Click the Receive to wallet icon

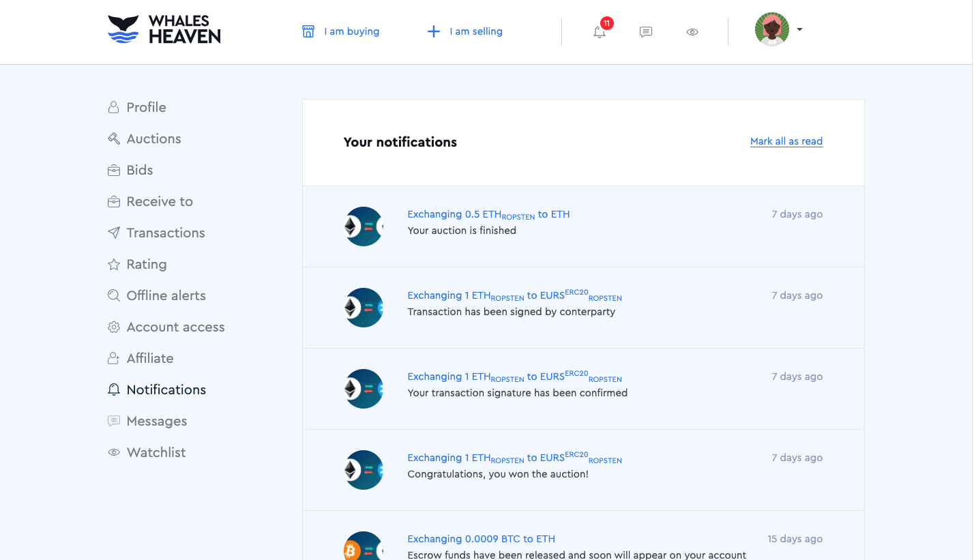(114, 201)
